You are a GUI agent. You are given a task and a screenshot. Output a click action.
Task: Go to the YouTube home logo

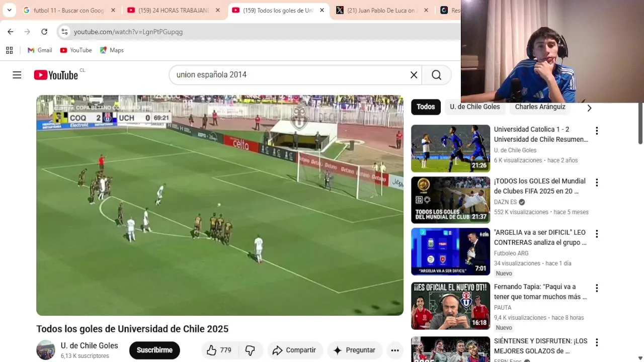point(56,75)
